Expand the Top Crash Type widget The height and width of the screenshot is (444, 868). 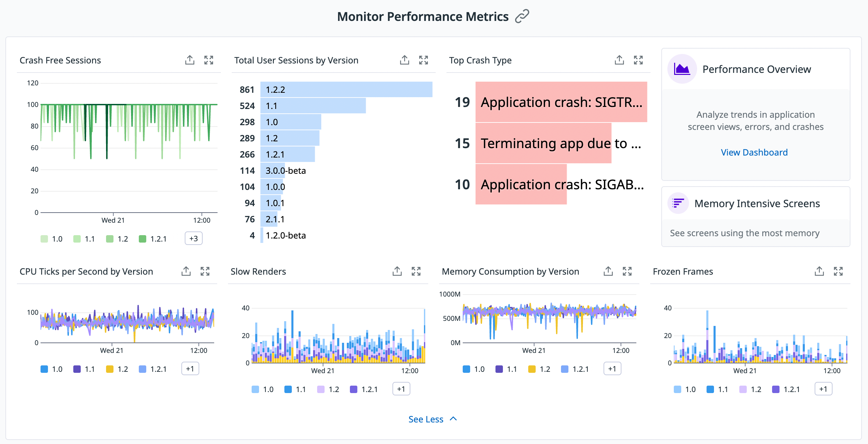tap(638, 60)
